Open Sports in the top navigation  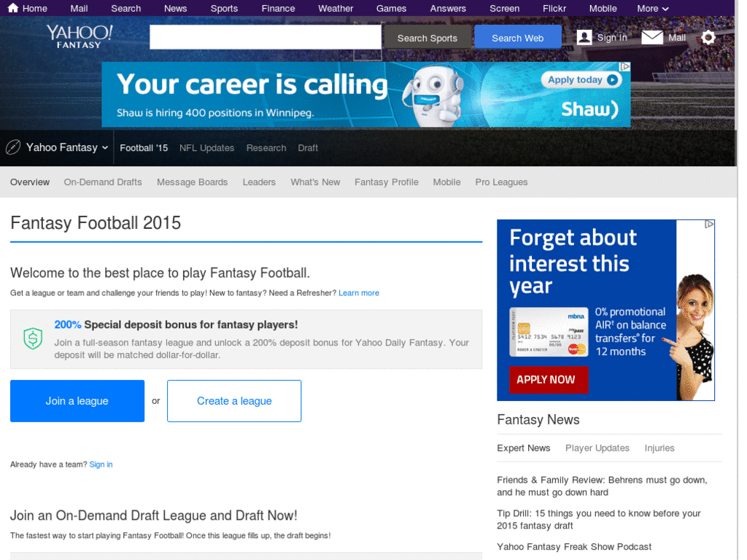pos(224,9)
